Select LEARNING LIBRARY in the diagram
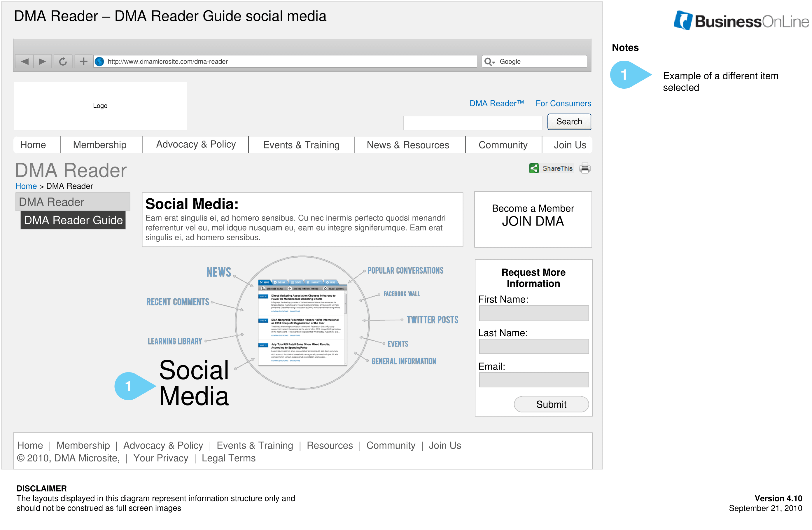The height and width of the screenshot is (530, 812). pos(175,341)
